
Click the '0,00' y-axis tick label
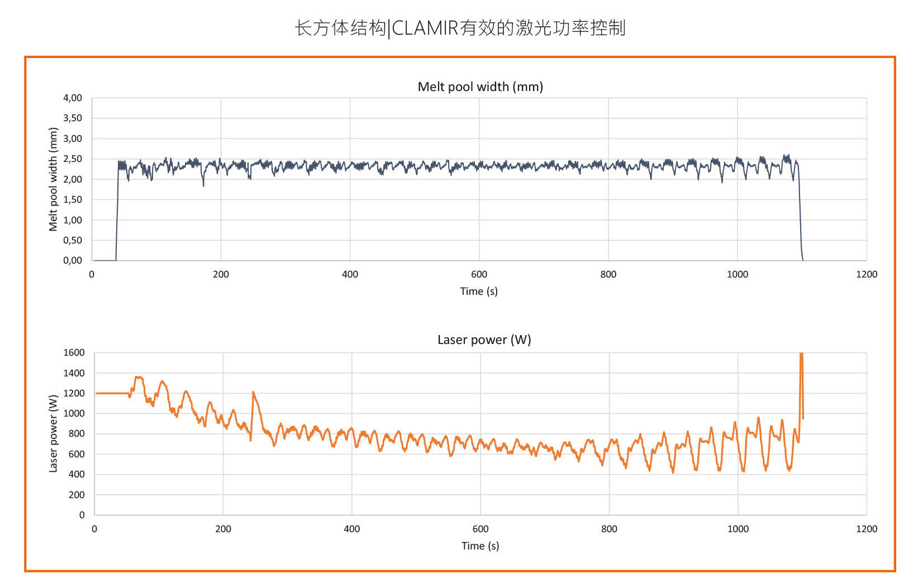(x=73, y=260)
